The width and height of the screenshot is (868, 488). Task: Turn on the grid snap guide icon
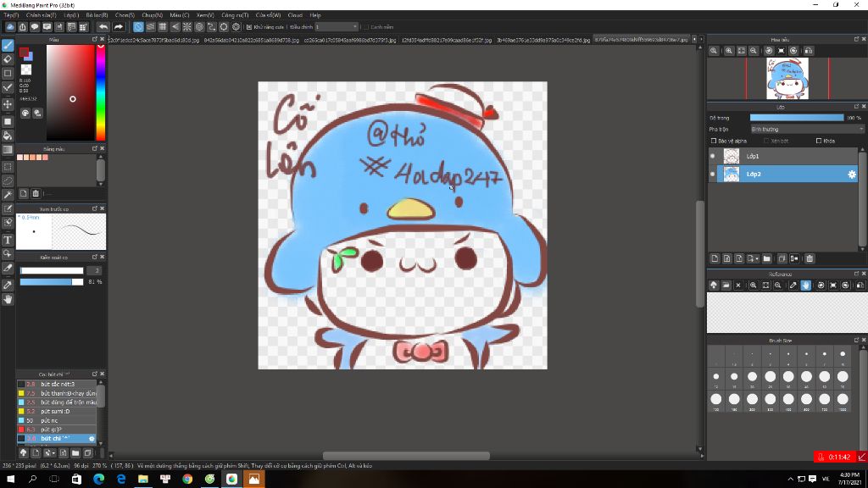tap(163, 26)
